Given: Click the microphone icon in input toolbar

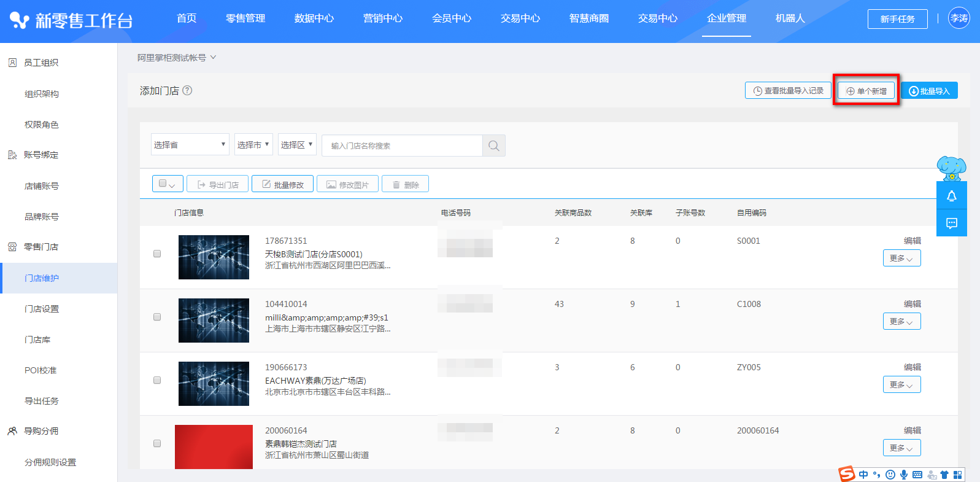Looking at the screenshot, I should pos(903,475).
